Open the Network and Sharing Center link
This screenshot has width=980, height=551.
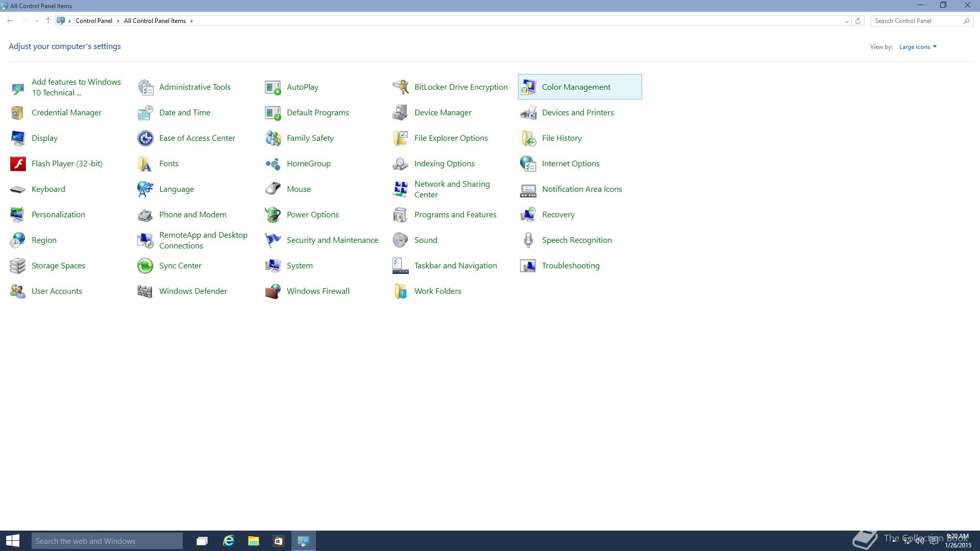click(452, 189)
